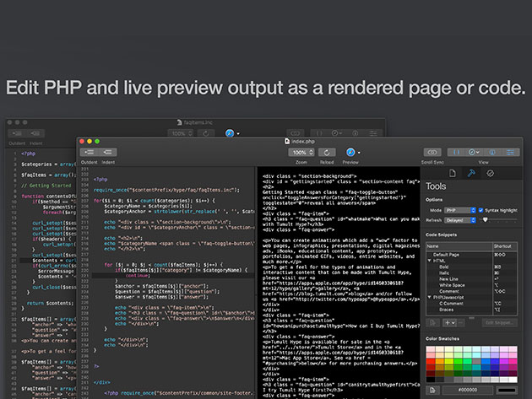
Task: Open the Preview browser dropdown arrow in index.php
Action: tap(359, 153)
